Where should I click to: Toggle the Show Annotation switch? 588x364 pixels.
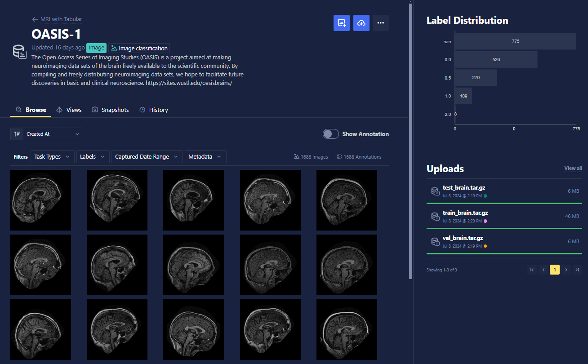pyautogui.click(x=330, y=134)
